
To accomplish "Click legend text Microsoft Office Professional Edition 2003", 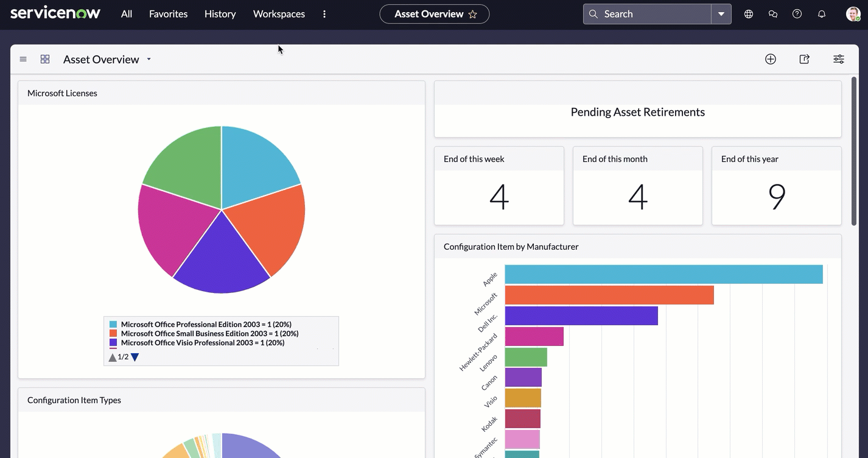I will [x=206, y=325].
